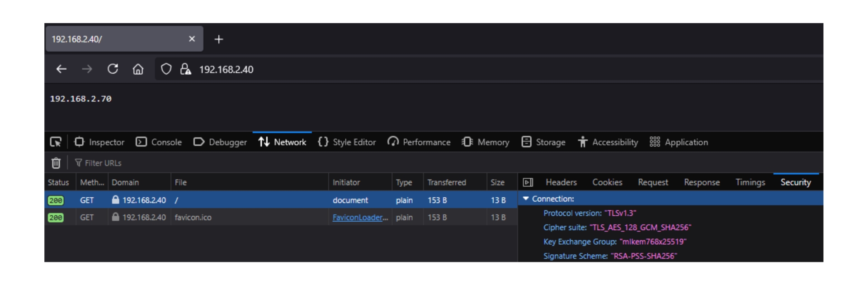The image size is (868, 285).
Task: Click the padlock site info icon
Action: click(185, 69)
